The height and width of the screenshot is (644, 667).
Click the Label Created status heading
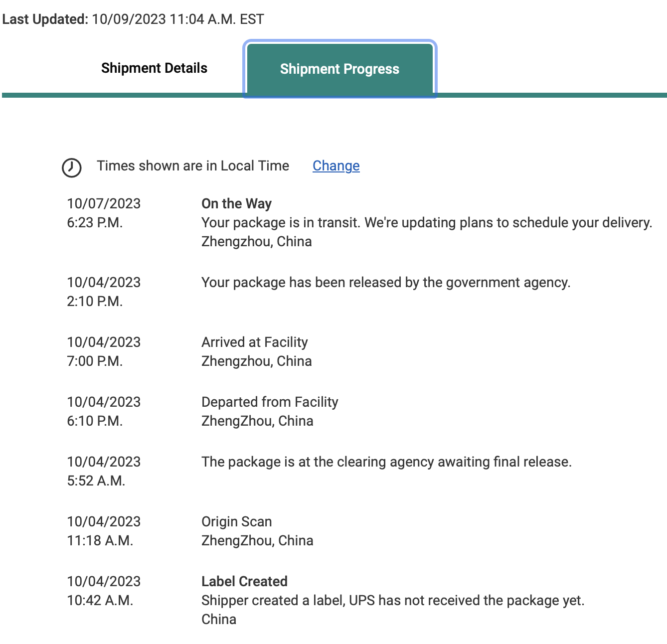[x=244, y=582]
